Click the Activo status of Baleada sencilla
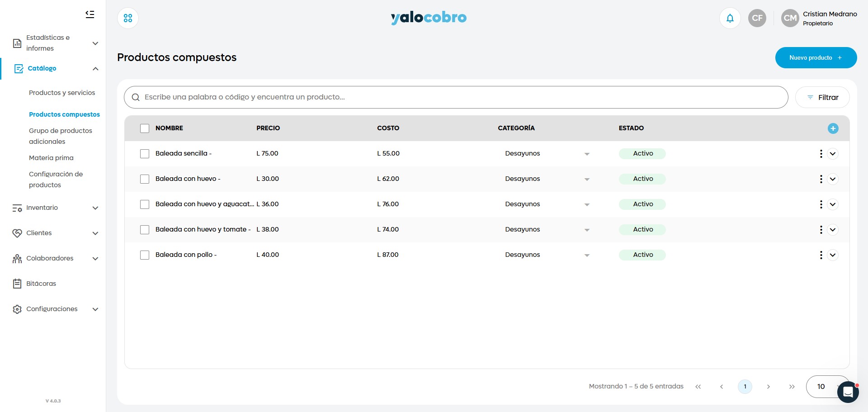Screen dimensions: 868x412 click(642, 154)
